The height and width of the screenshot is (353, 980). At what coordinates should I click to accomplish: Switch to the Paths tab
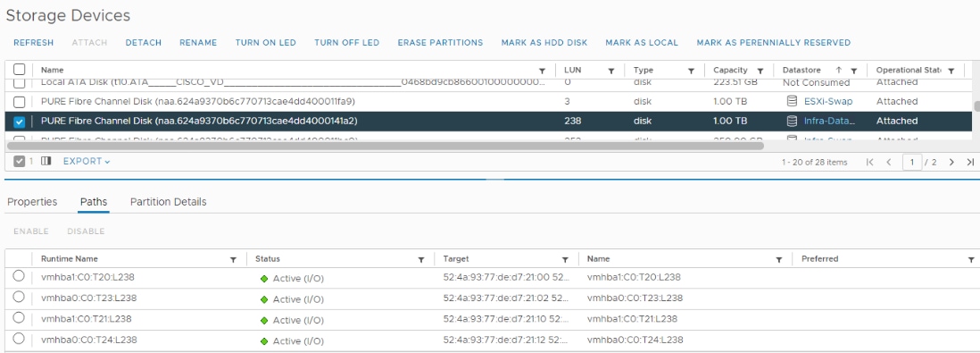[x=94, y=202]
